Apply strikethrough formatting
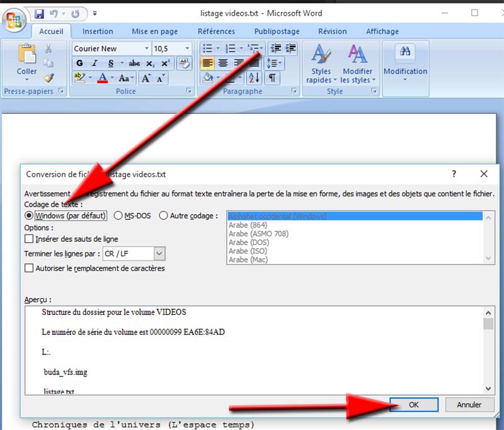This screenshot has height=430, width=504. pyautogui.click(x=134, y=63)
